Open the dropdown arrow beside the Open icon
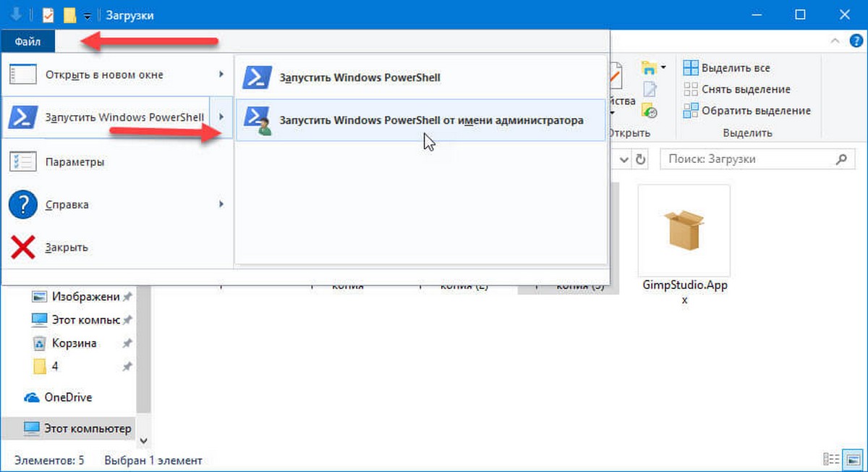The width and height of the screenshot is (868, 472). 663,69
